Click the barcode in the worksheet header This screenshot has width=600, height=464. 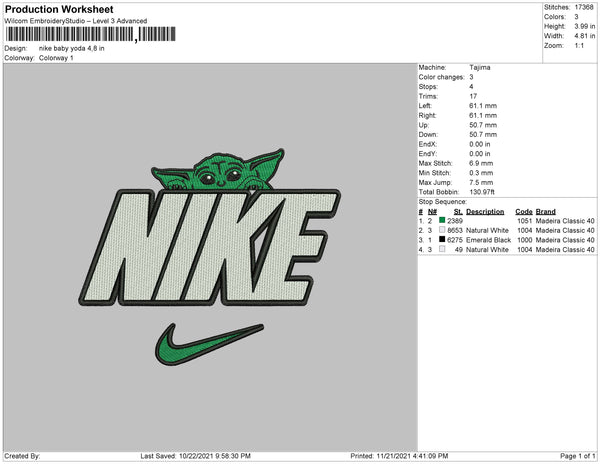point(91,34)
